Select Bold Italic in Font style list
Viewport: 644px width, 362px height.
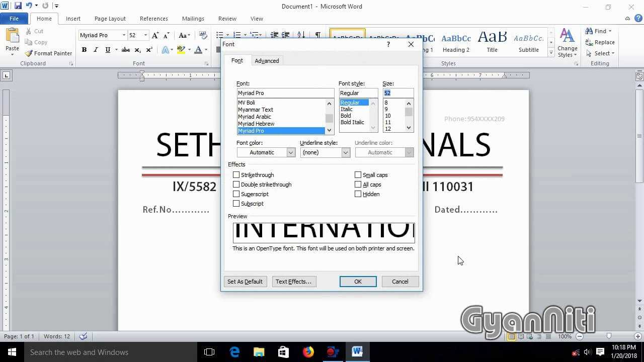(352, 122)
